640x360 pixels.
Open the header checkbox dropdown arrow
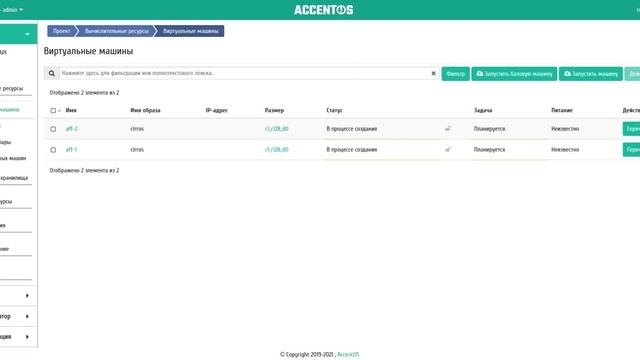point(60,111)
